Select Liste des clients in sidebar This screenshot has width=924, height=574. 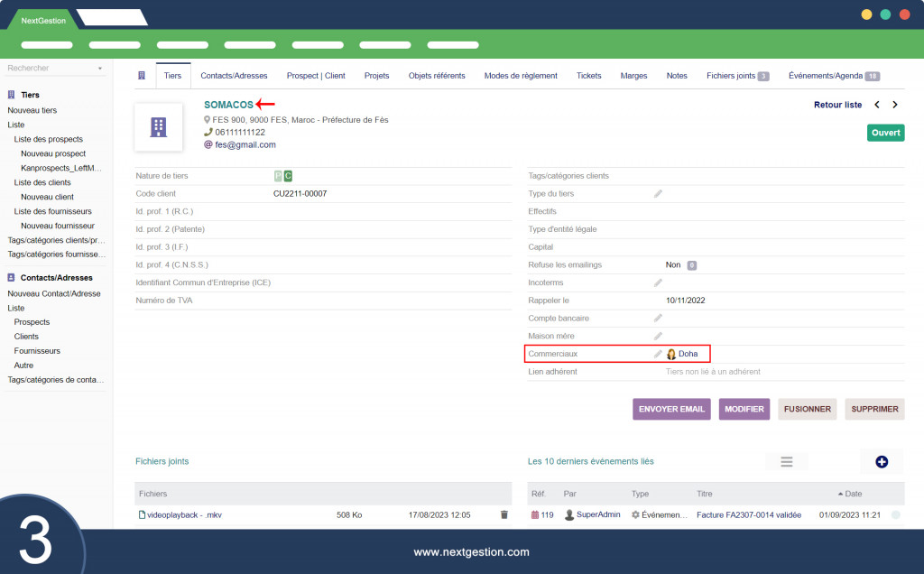point(42,182)
